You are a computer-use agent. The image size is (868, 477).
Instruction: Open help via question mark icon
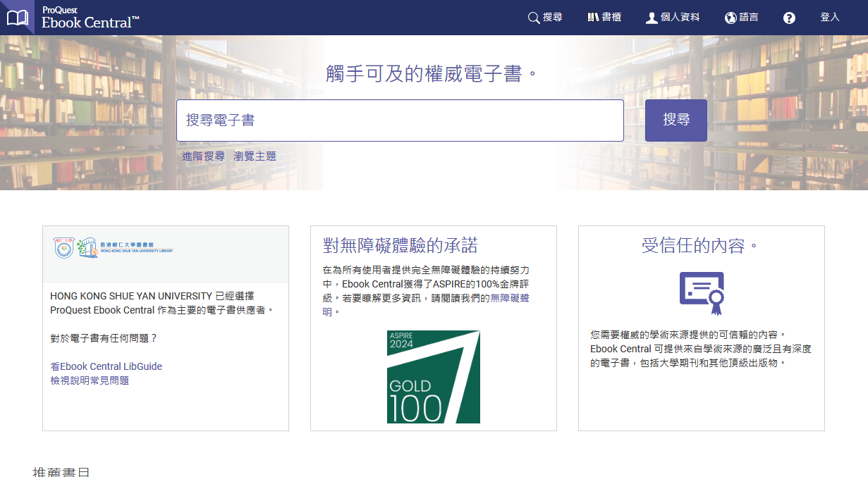(789, 18)
